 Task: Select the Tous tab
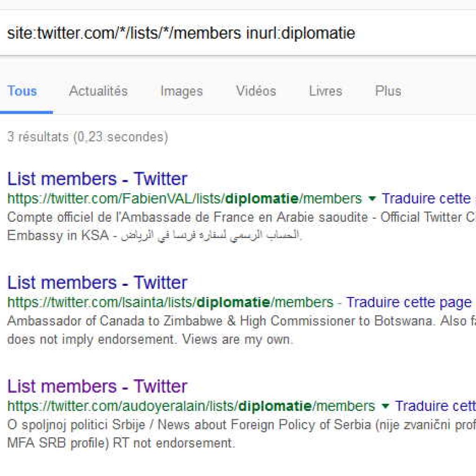pos(22,91)
